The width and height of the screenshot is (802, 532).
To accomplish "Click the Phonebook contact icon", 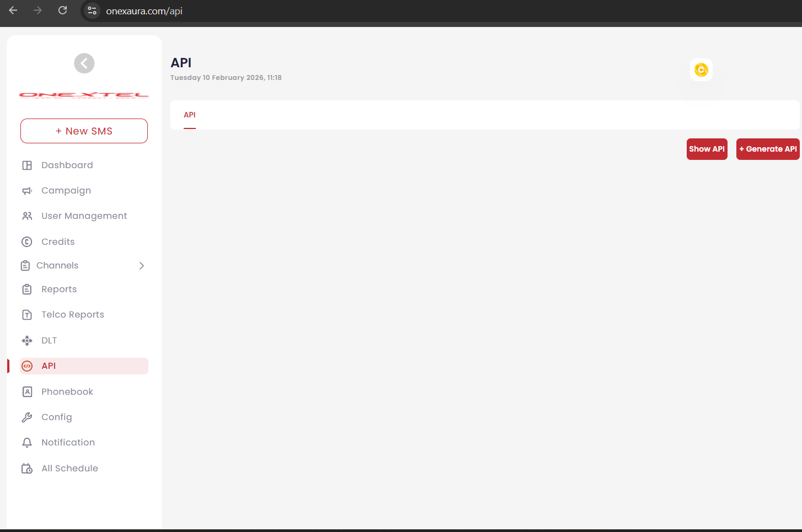I will click(27, 392).
